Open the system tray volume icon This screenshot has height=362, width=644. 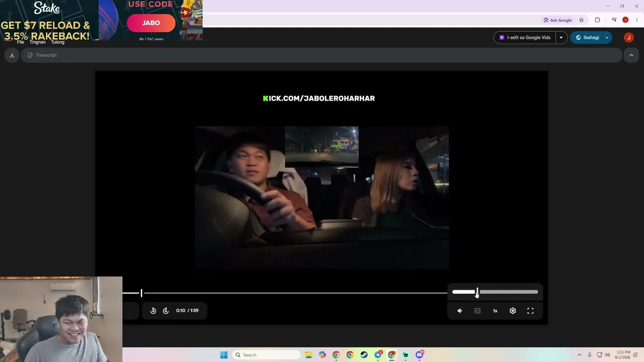[x=607, y=355]
